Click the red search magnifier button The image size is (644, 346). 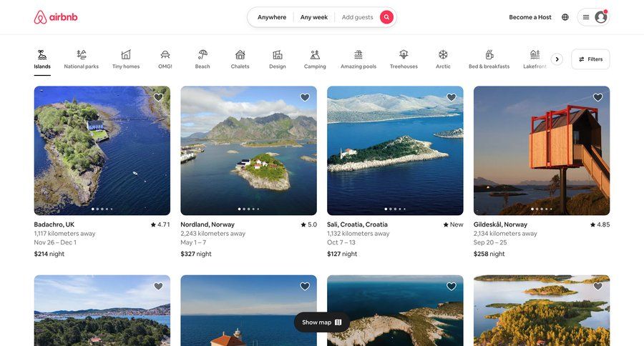pyautogui.click(x=386, y=17)
